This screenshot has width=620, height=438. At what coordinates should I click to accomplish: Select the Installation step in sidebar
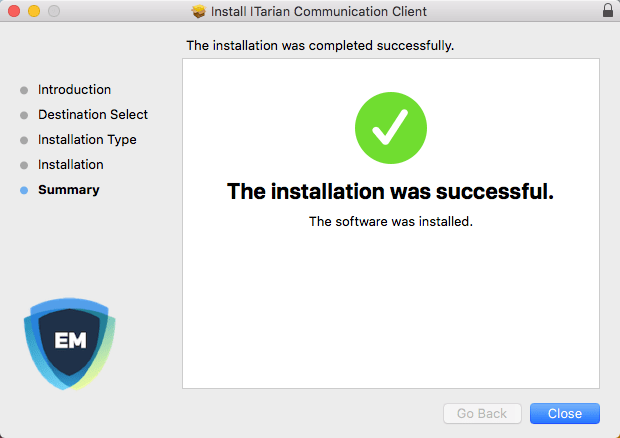point(70,165)
